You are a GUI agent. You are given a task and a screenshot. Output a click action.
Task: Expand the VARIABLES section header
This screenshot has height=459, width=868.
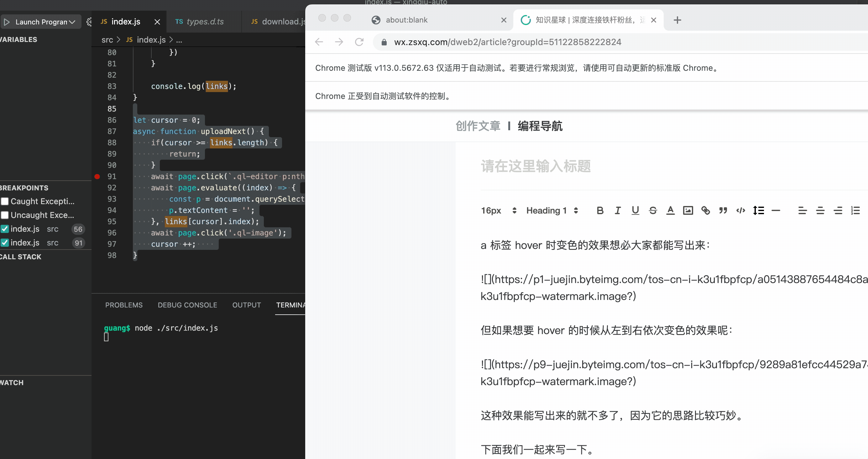(18, 39)
